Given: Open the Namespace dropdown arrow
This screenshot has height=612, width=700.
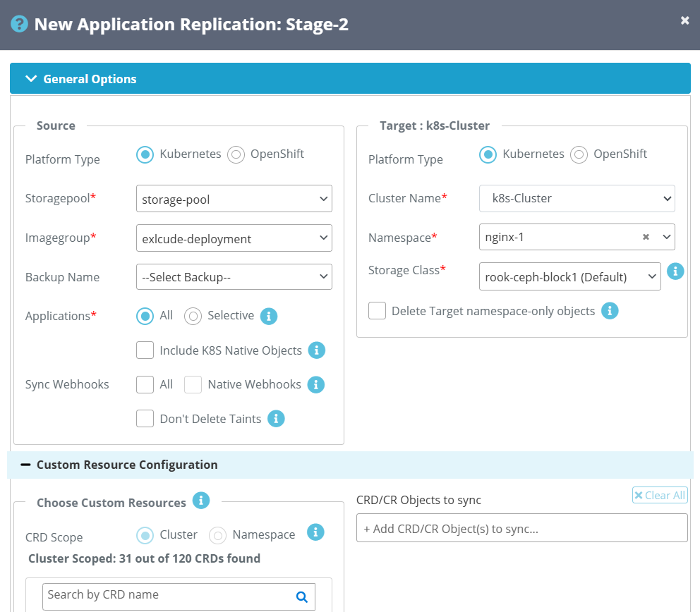Looking at the screenshot, I should click(667, 237).
